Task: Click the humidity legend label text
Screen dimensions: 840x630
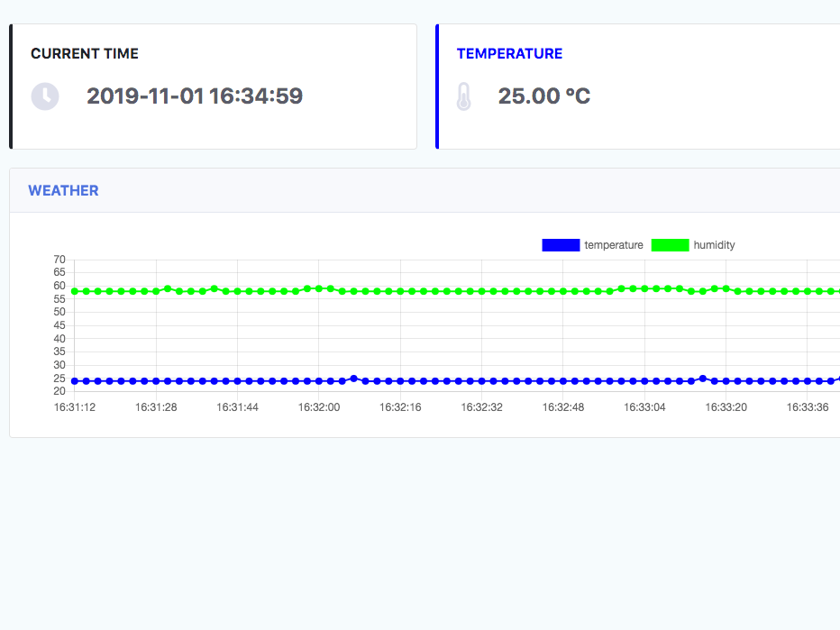Action: [713, 244]
